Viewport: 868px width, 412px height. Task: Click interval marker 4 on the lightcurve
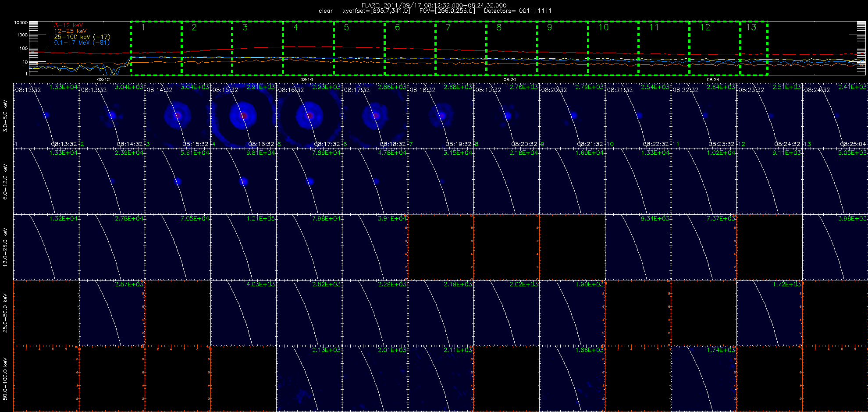(x=296, y=27)
